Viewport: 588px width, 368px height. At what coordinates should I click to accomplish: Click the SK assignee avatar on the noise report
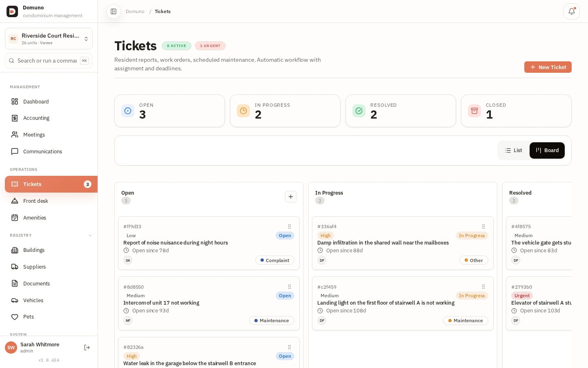[x=128, y=260]
